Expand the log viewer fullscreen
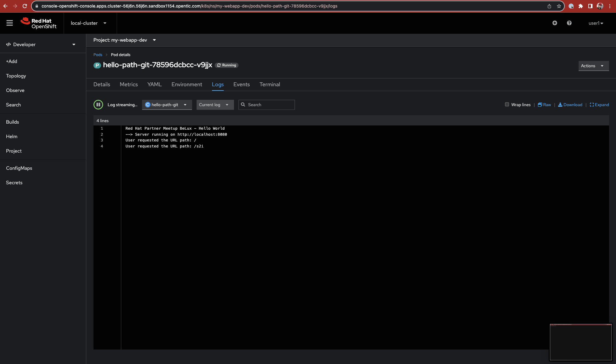 599,105
